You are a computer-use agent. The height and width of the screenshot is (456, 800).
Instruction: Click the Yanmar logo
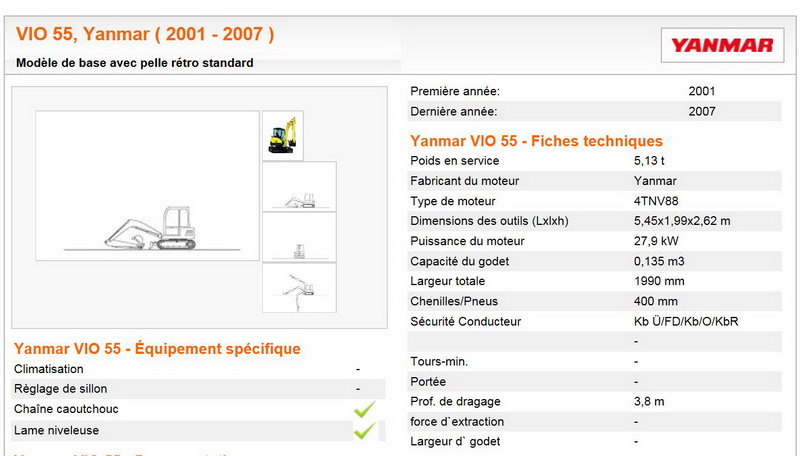tap(722, 45)
